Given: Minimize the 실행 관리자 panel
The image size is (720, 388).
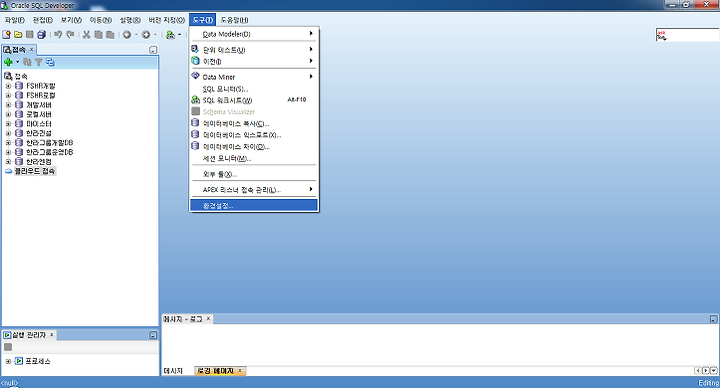Looking at the screenshot, I should click(153, 335).
